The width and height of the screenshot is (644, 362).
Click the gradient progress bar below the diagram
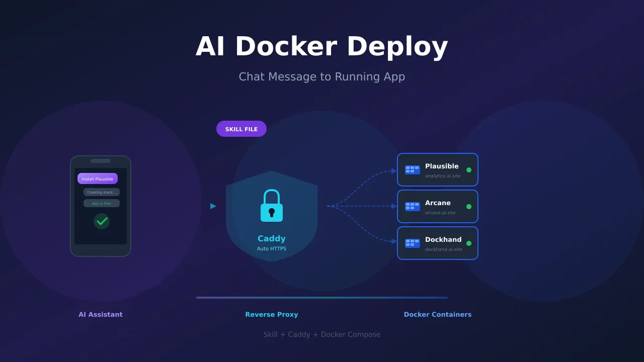coord(322,298)
